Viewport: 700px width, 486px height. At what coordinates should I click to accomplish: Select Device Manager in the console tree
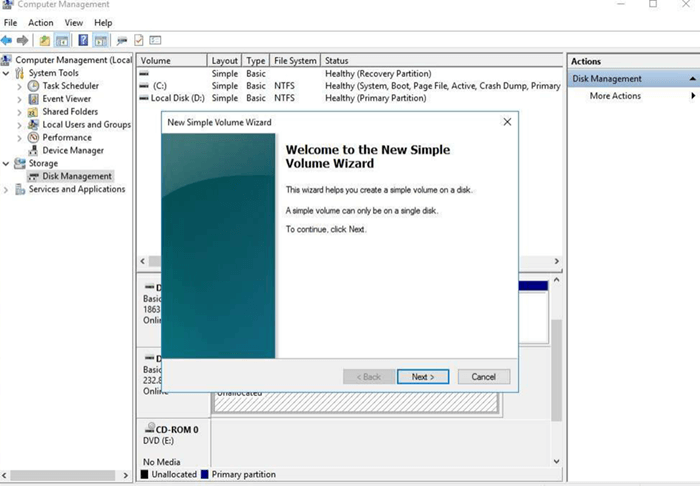coord(72,151)
